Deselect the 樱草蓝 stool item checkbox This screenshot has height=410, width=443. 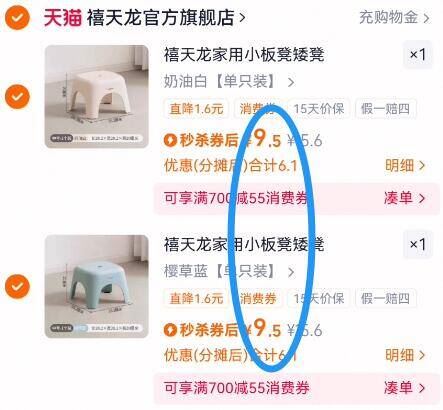17,286
